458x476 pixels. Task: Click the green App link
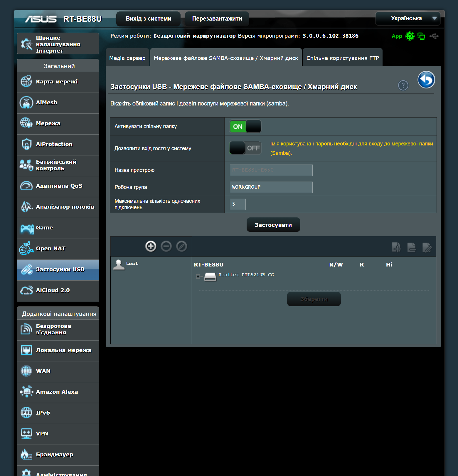[x=397, y=36]
